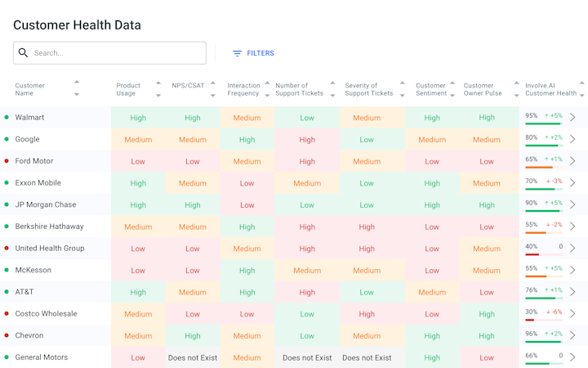This screenshot has height=368, width=588.
Task: Click the JP Morgan Chase health progress bar
Action: 543,212
